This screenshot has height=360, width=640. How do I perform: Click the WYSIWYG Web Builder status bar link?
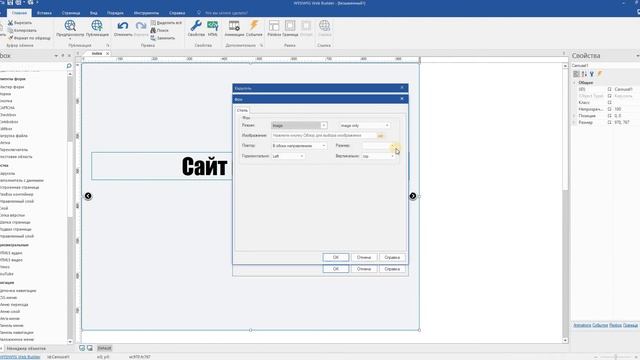20,357
